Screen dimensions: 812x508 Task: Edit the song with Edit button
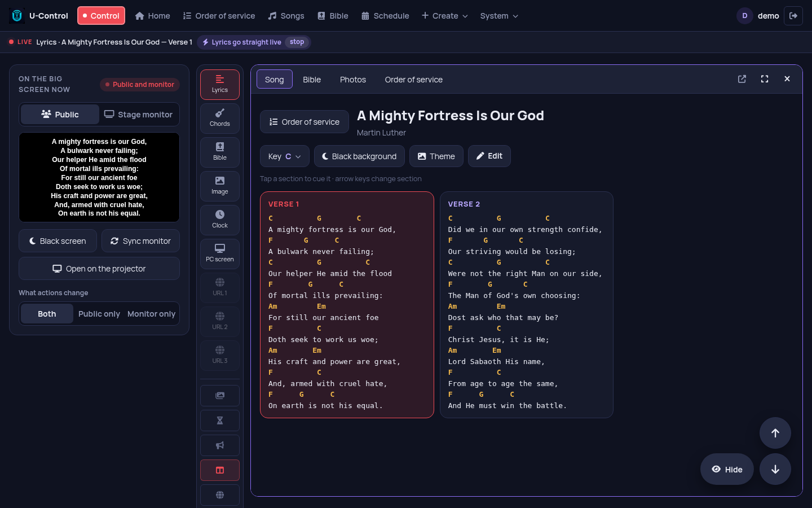[x=489, y=156]
